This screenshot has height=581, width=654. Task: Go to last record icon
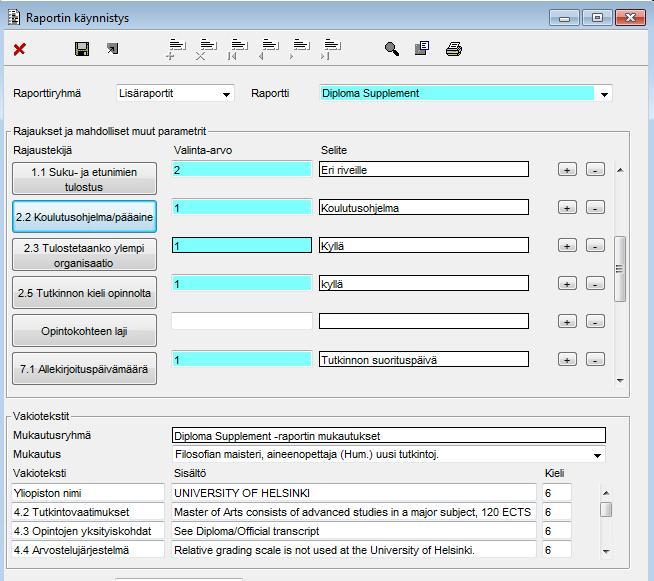click(331, 49)
